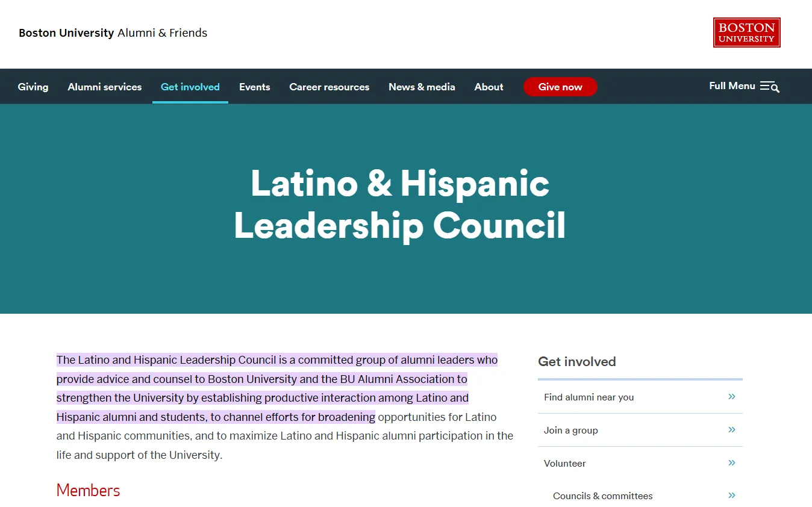Select the Get involved nav item

[x=190, y=87]
